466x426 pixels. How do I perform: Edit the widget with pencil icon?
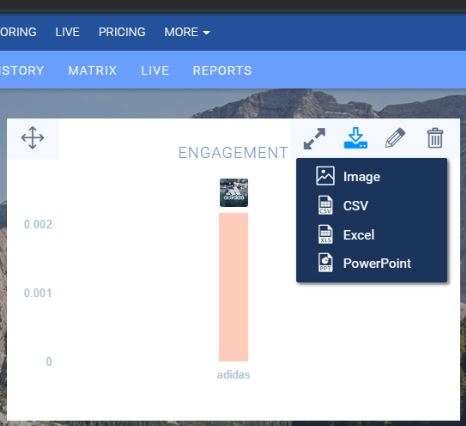pos(395,138)
